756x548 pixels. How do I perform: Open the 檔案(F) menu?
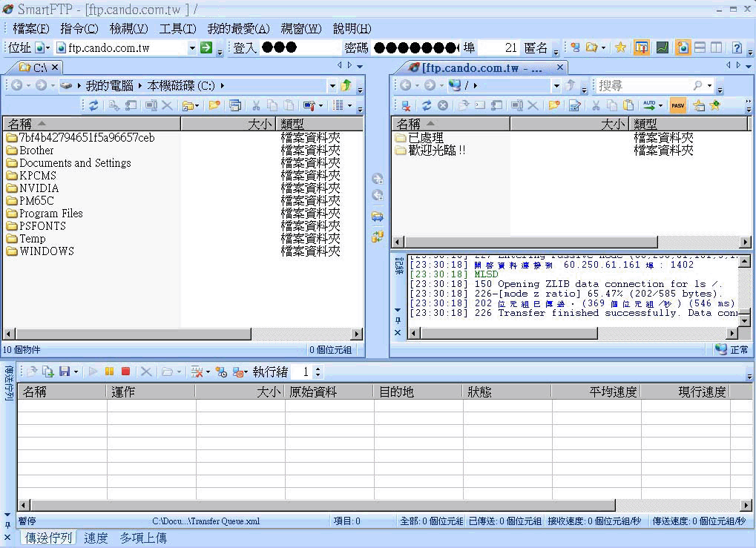(31, 29)
